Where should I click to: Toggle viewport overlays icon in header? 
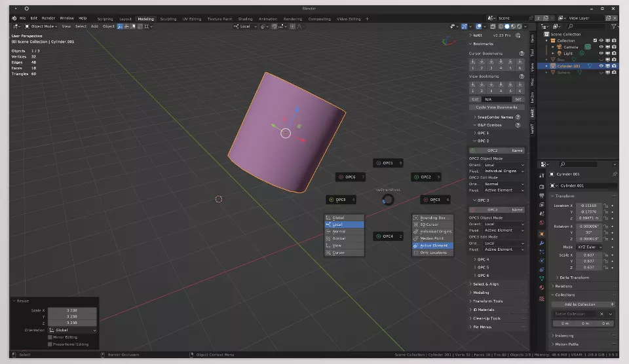coord(478,26)
